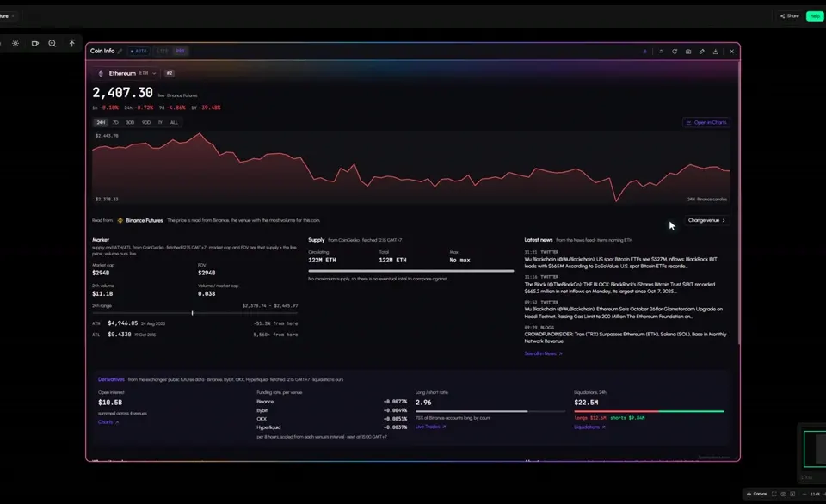Click the ATH $4,946.05 value
Viewport: 826px width, 504px height.
click(x=123, y=323)
